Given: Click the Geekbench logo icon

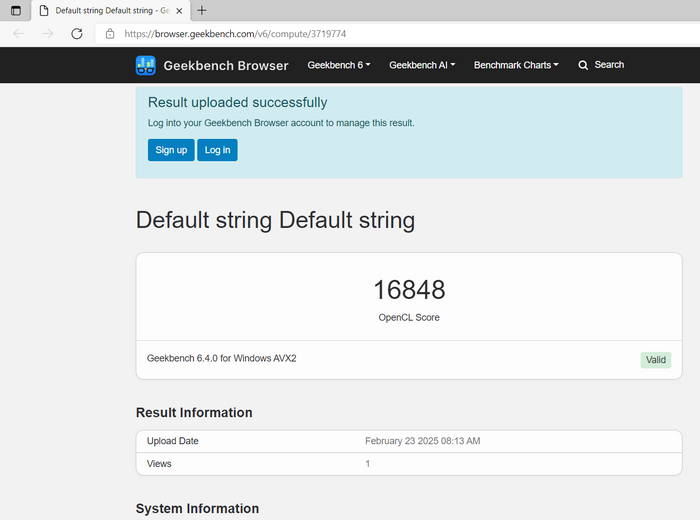Looking at the screenshot, I should (146, 65).
